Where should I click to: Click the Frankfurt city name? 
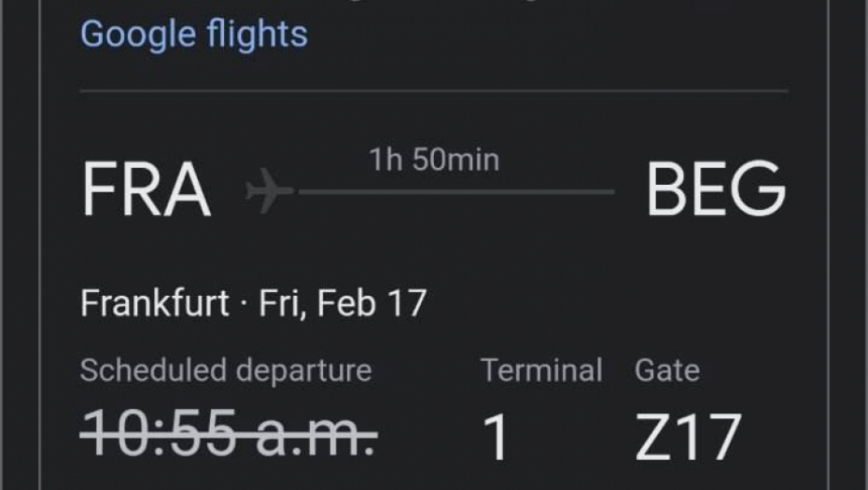(x=154, y=303)
